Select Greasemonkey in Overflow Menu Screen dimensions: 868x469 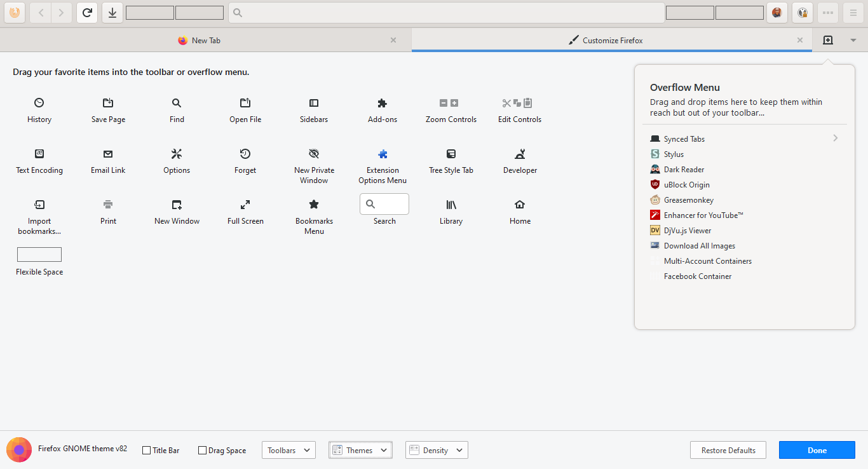[x=745, y=200]
